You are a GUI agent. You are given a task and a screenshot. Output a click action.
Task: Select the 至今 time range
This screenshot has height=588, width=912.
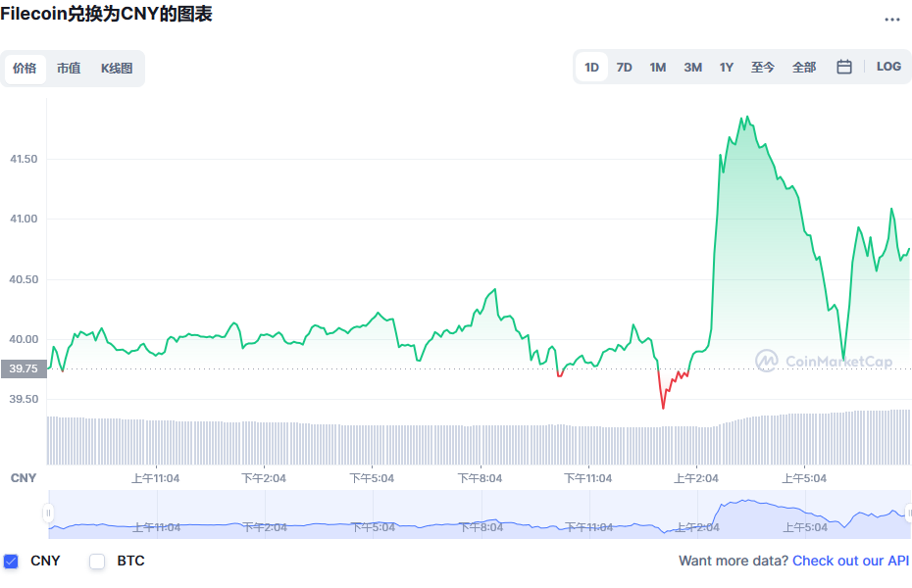763,68
